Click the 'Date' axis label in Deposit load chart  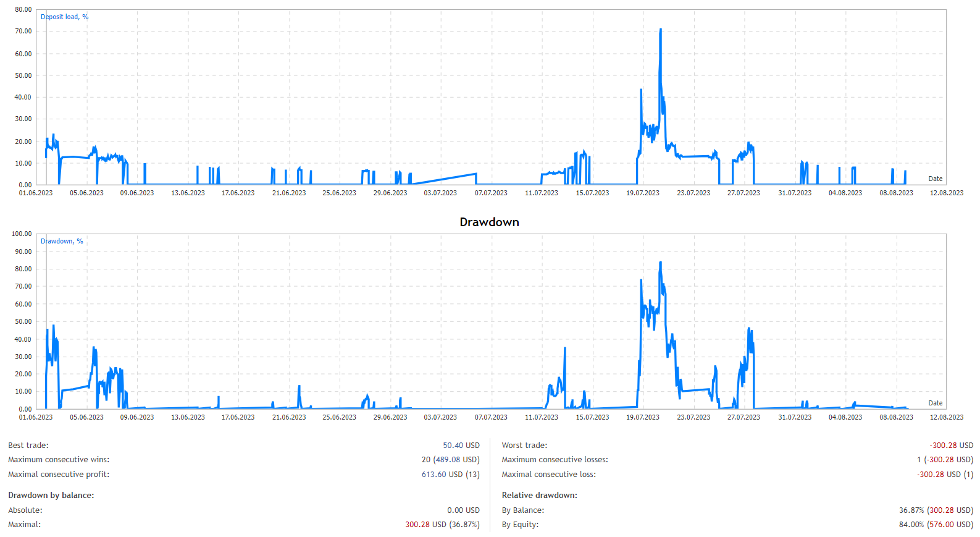pyautogui.click(x=935, y=179)
